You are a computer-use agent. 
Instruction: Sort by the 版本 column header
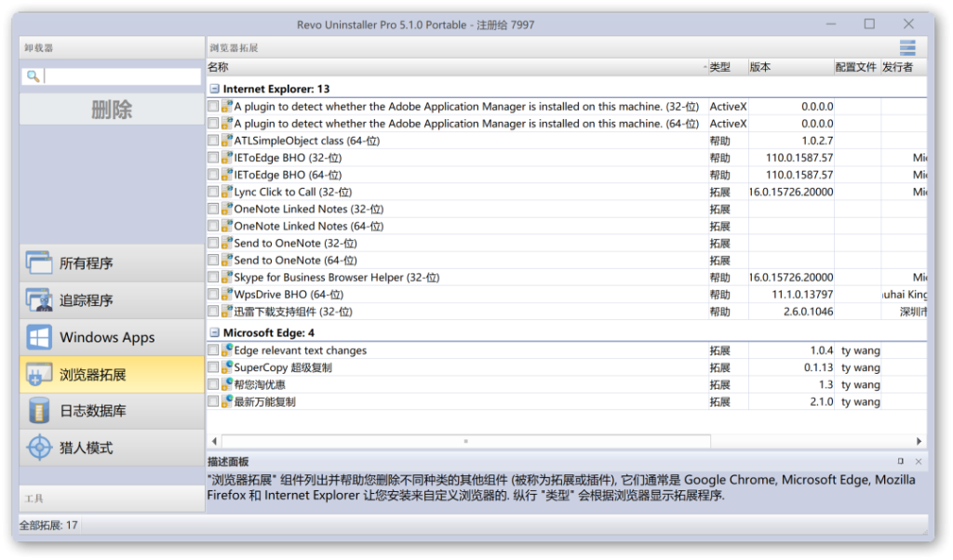(791, 67)
